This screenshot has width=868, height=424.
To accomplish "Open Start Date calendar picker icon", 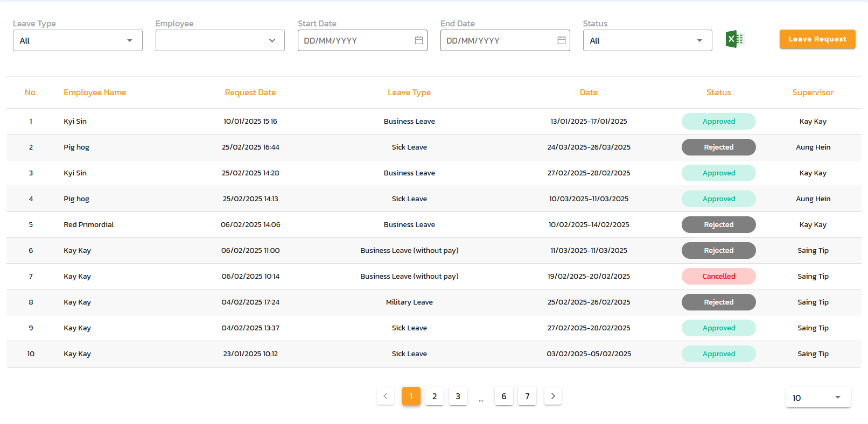I will (418, 40).
